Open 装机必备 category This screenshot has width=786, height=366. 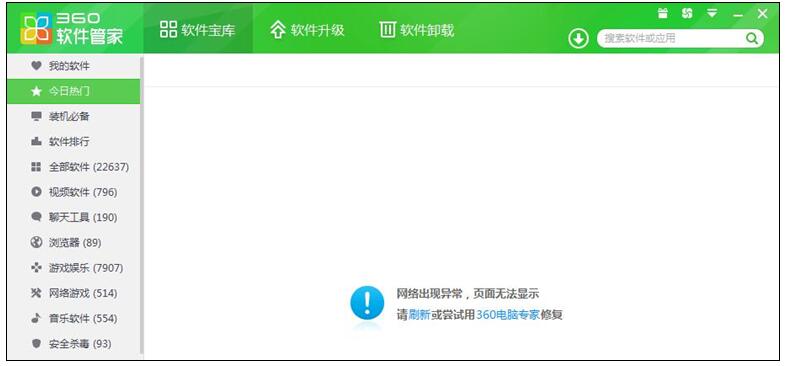(74, 116)
